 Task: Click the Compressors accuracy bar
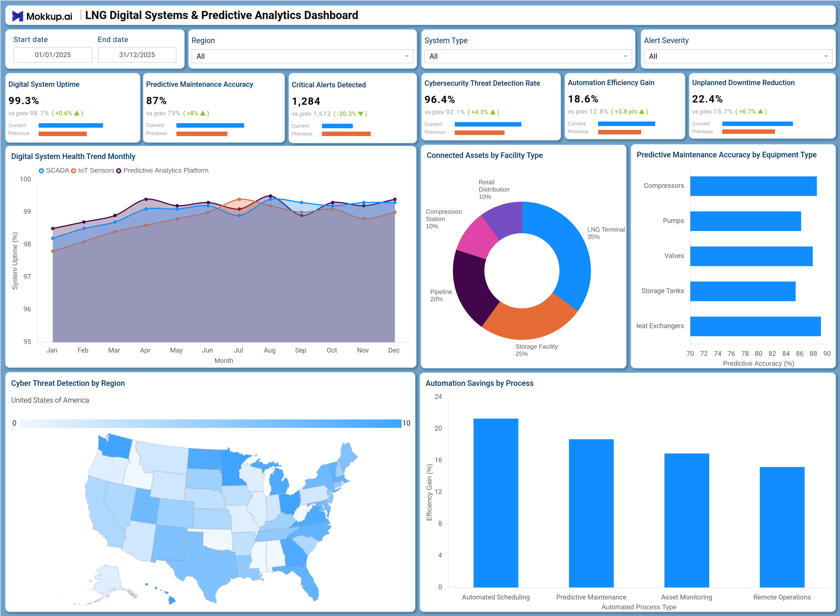pyautogui.click(x=753, y=186)
